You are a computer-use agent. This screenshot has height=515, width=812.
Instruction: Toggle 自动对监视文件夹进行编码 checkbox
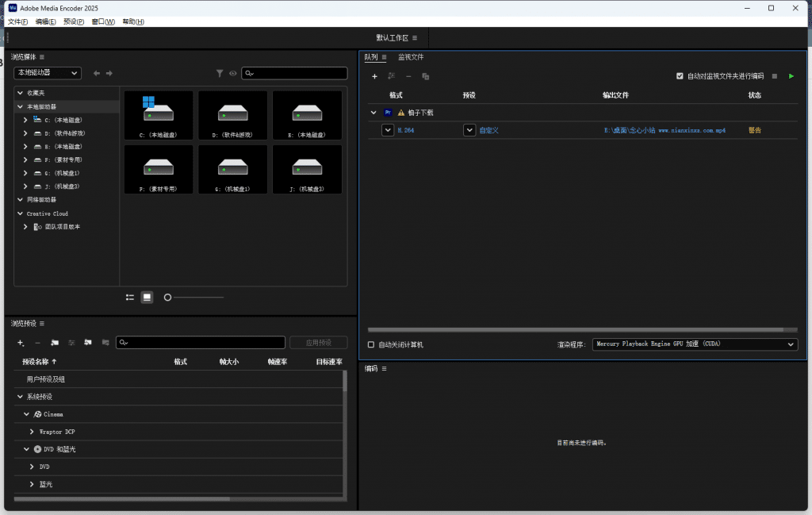(x=680, y=76)
